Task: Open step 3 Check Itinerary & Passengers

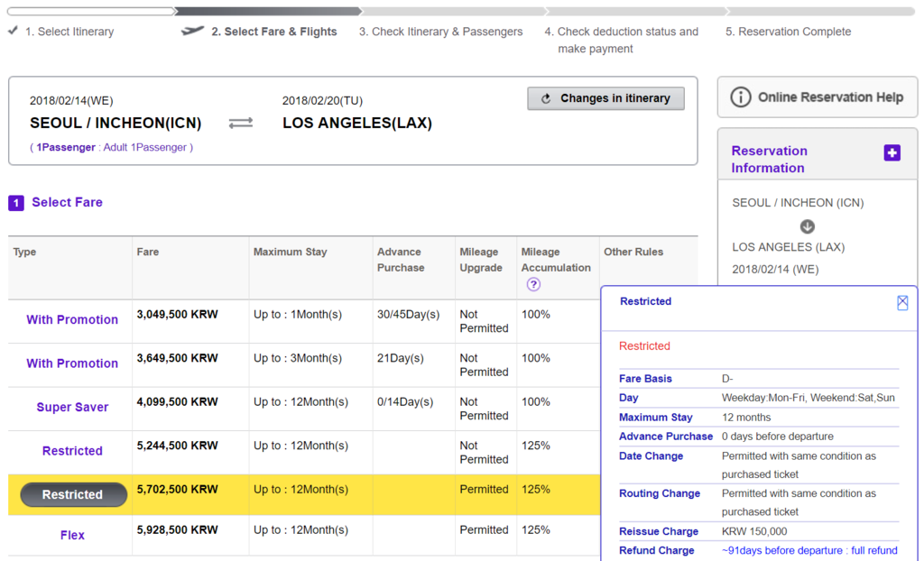Action: (x=440, y=32)
